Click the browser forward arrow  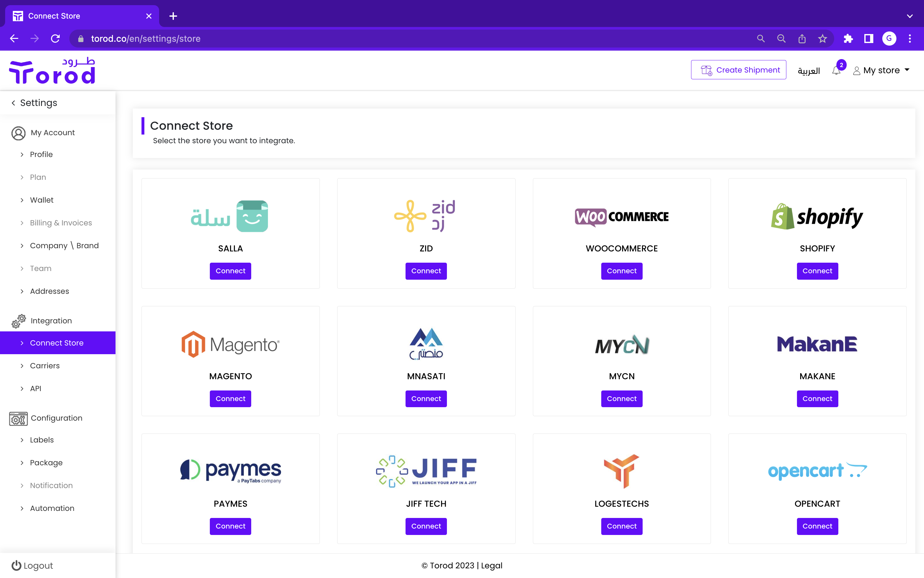coord(35,39)
